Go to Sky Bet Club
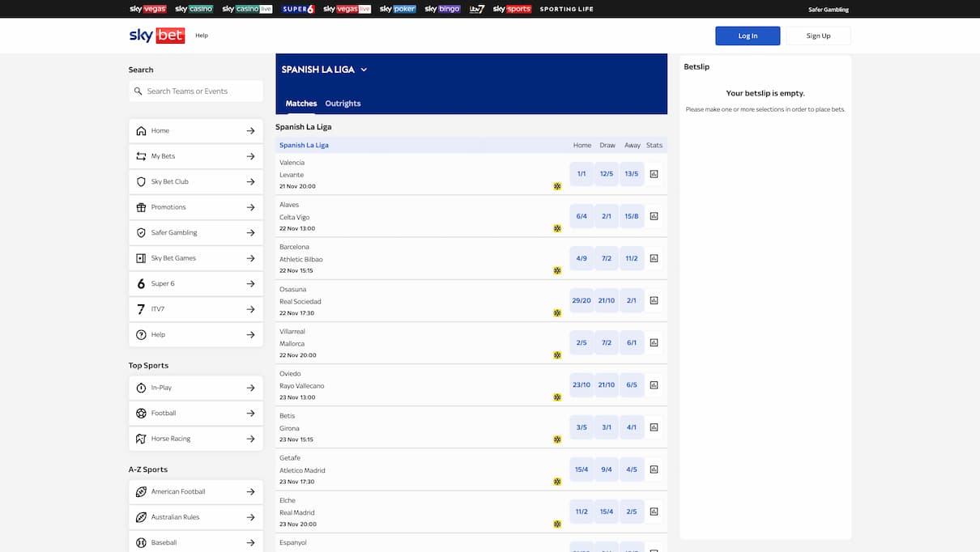This screenshot has height=552, width=980. coord(196,181)
